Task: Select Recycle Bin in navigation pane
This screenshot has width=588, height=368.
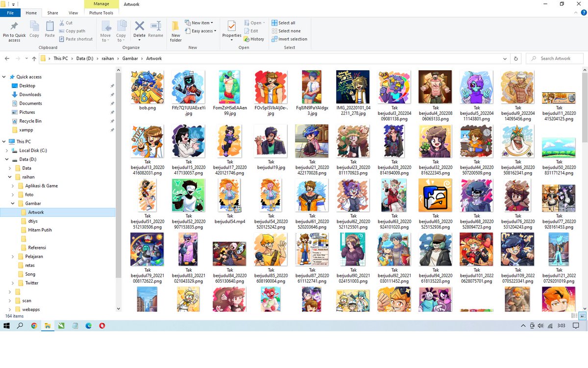Action: click(x=30, y=121)
